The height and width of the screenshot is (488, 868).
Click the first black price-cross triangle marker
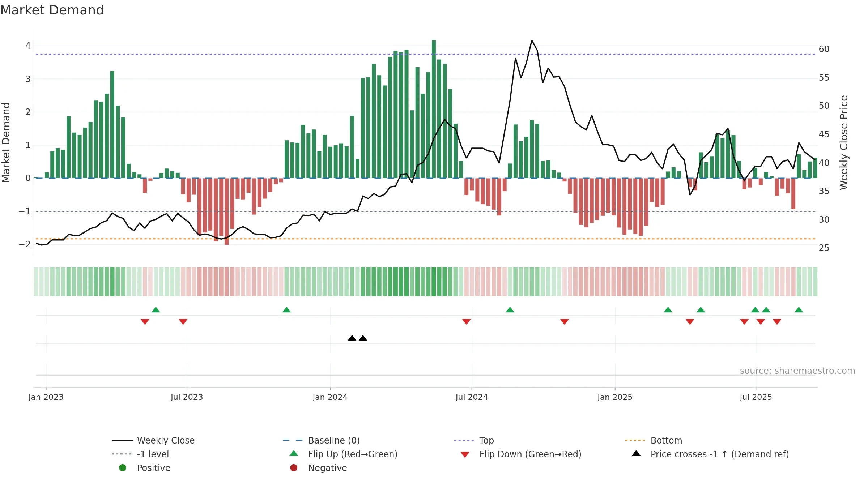[352, 338]
